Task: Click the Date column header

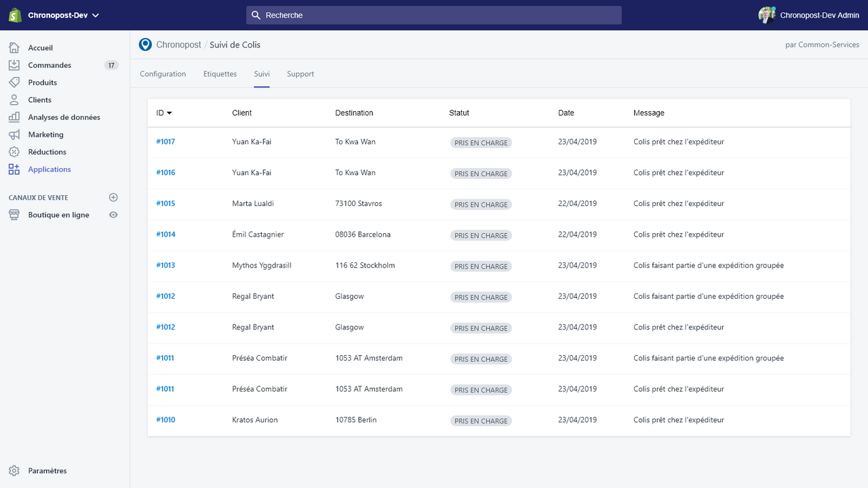Action: (x=566, y=113)
